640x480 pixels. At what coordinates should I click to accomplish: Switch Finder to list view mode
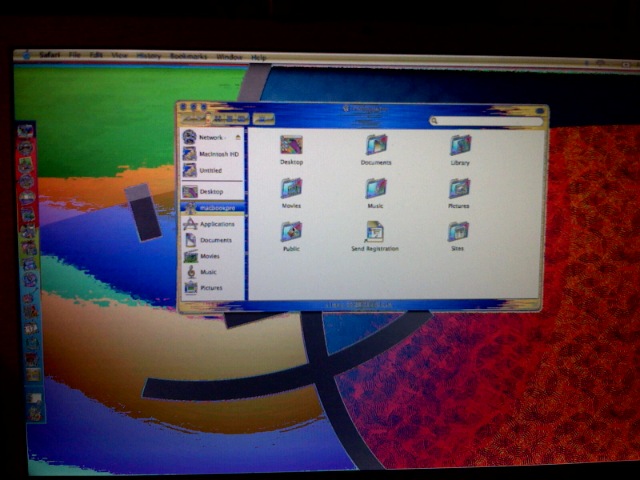tap(230, 119)
